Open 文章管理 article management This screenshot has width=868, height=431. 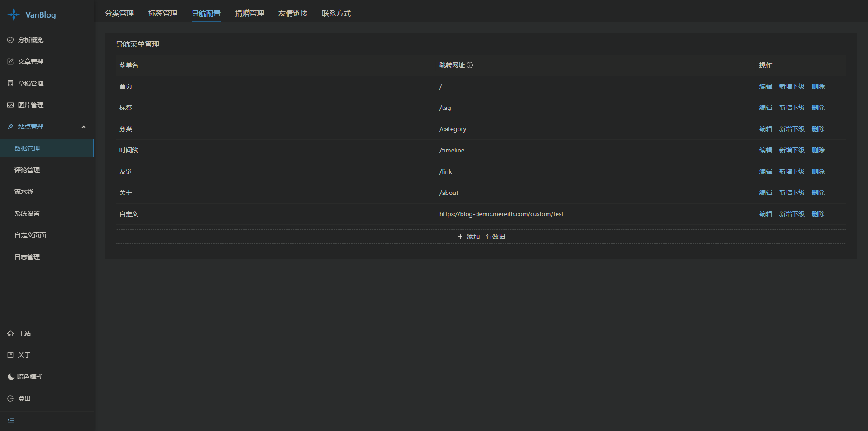tap(30, 62)
